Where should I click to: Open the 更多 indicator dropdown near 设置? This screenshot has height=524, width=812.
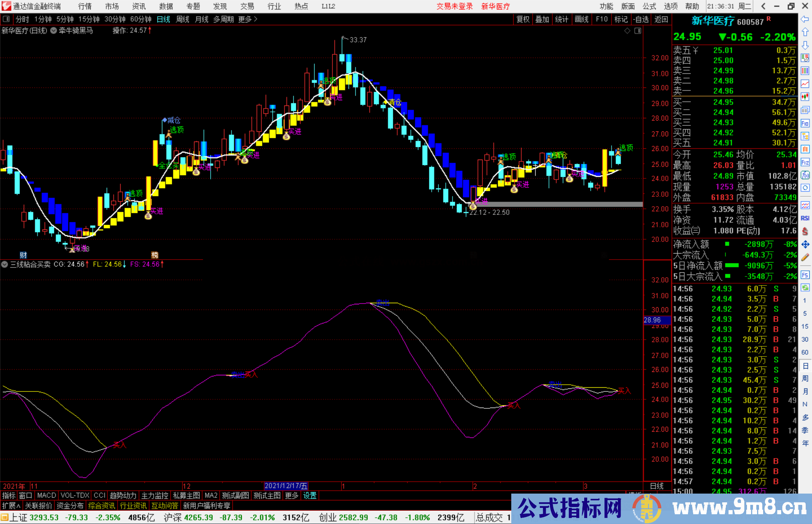[291, 495]
